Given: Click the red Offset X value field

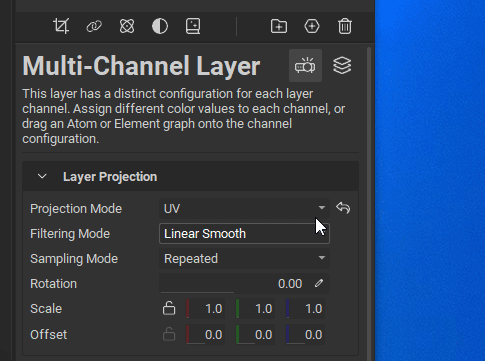Looking at the screenshot, I should 205,334.
